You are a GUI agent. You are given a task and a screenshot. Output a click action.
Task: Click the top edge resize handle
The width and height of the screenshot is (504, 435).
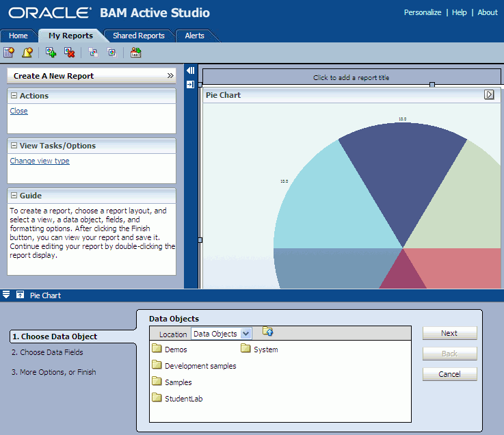[432, 85]
